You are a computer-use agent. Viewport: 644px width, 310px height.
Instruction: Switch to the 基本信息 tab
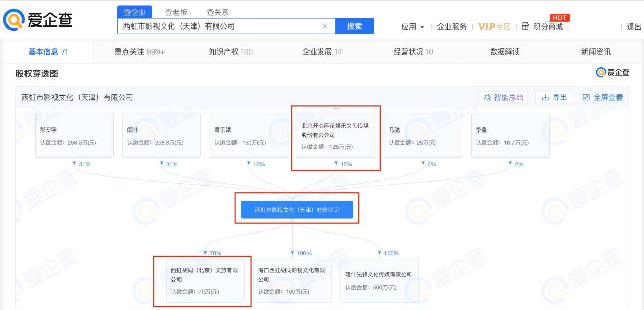[48, 51]
